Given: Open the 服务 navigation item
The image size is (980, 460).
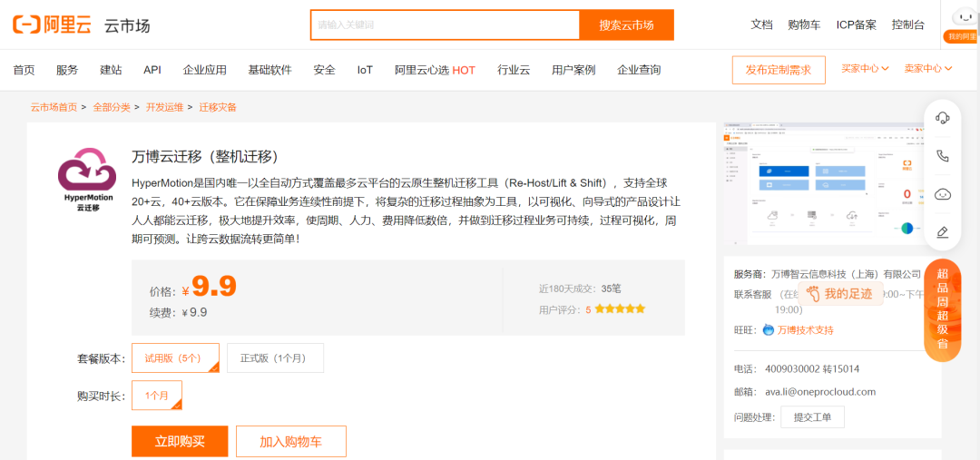Looking at the screenshot, I should pyautogui.click(x=67, y=70).
